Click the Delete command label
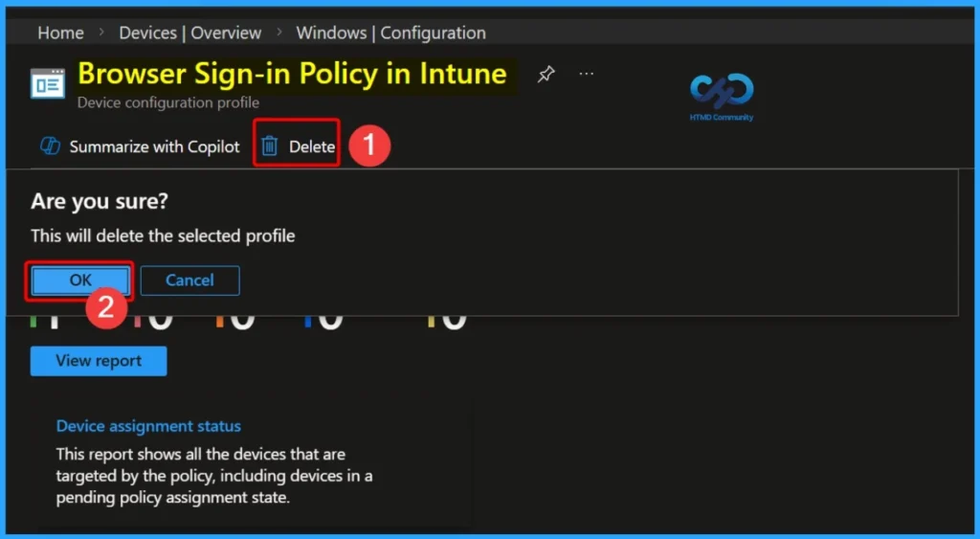This screenshot has width=980, height=539. [x=312, y=146]
